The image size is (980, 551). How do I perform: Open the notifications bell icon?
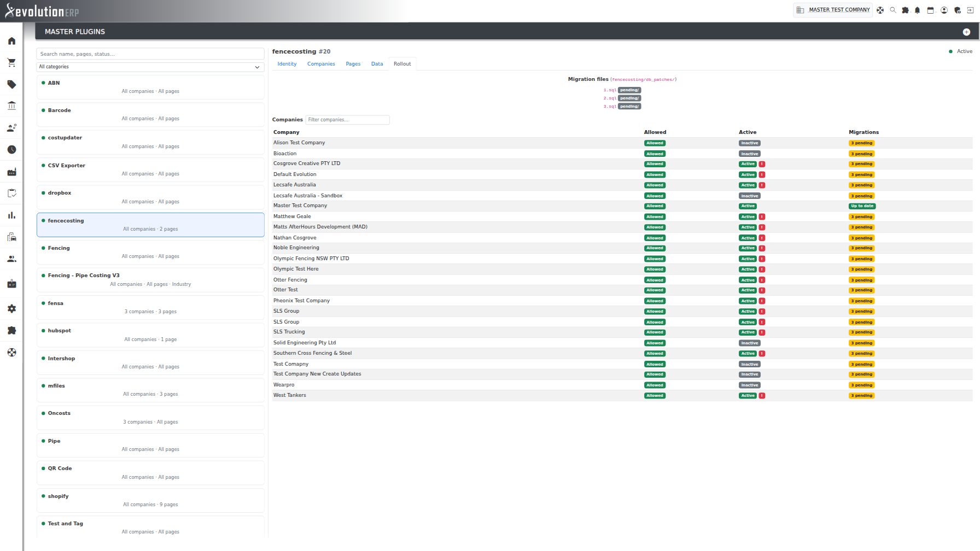pos(918,10)
